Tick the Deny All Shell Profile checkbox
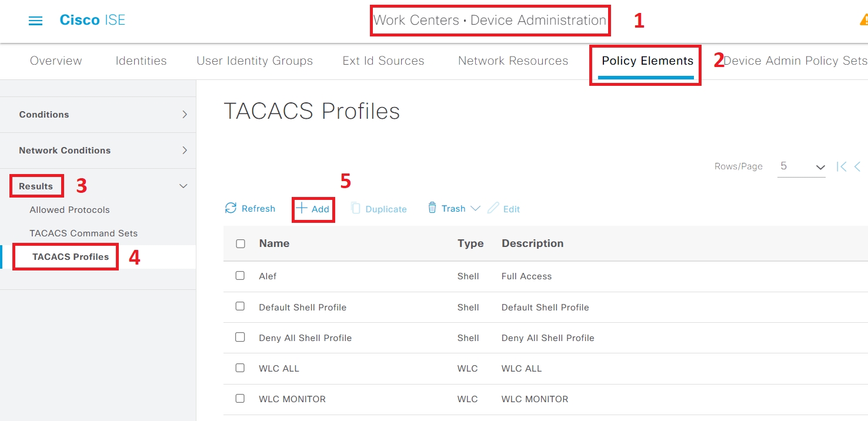This screenshot has width=868, height=421. click(240, 338)
